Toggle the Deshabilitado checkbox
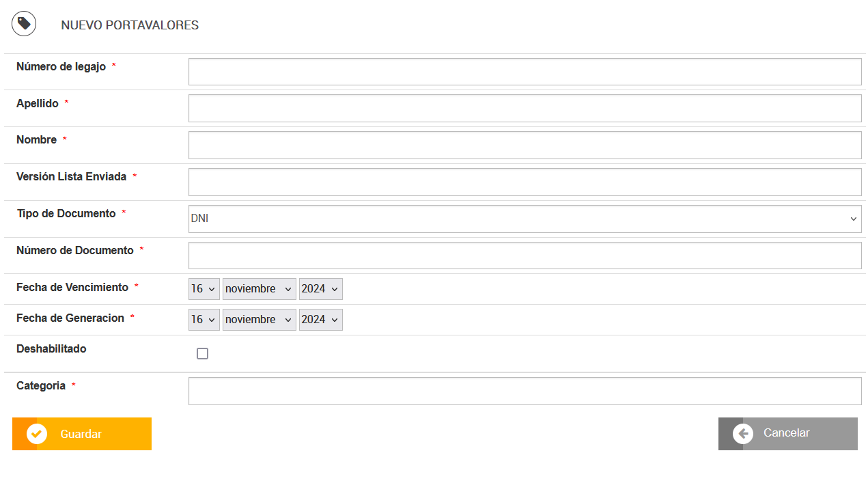 [x=202, y=353]
